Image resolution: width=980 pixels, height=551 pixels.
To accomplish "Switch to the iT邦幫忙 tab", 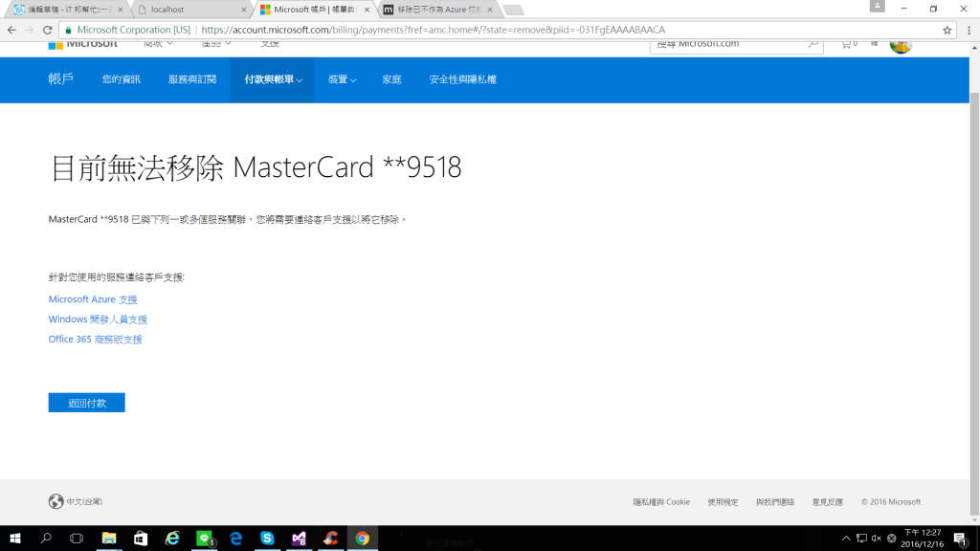I will 66,10.
